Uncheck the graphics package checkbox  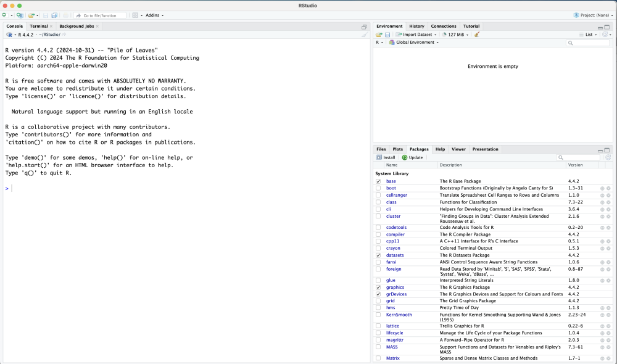(378, 287)
